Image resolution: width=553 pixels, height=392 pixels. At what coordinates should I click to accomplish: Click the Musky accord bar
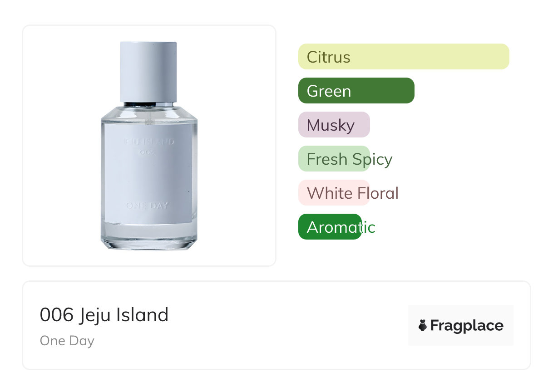point(334,125)
